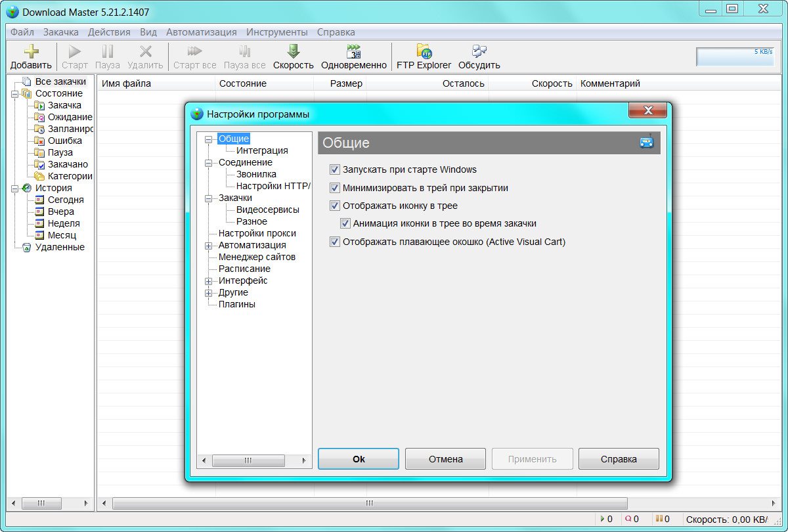This screenshot has height=532, width=788.
Task: Launch FTP Explorer from the toolbar
Action: [x=424, y=57]
